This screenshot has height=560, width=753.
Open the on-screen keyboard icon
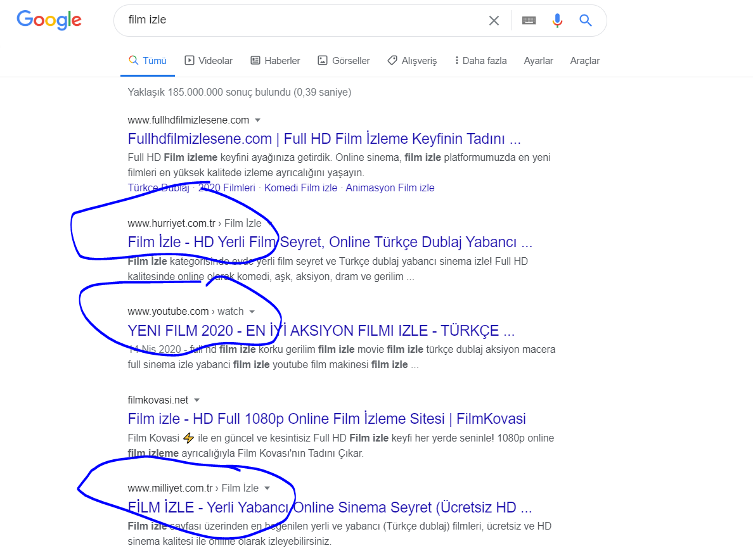tap(529, 20)
